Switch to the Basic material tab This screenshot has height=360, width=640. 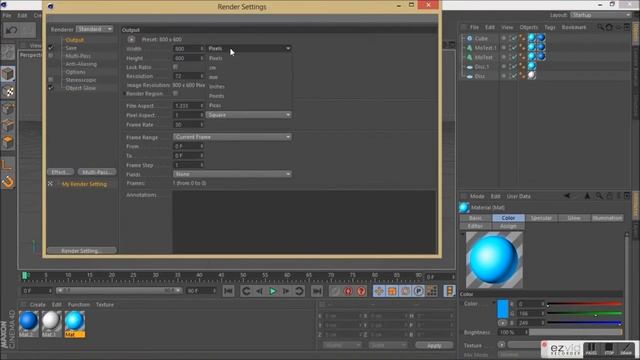click(476, 218)
